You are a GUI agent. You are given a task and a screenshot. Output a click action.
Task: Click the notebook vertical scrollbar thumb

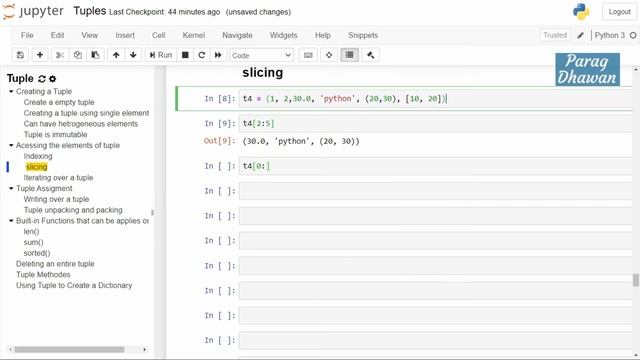click(636, 280)
